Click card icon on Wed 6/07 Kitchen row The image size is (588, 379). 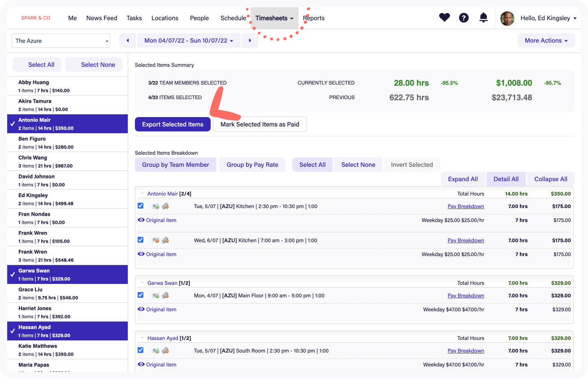pos(156,240)
